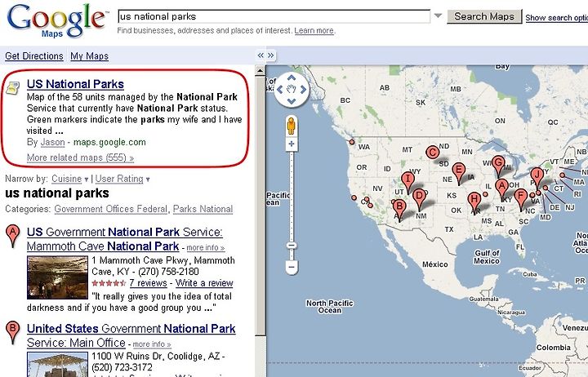Click map marker J in New York

point(537,175)
